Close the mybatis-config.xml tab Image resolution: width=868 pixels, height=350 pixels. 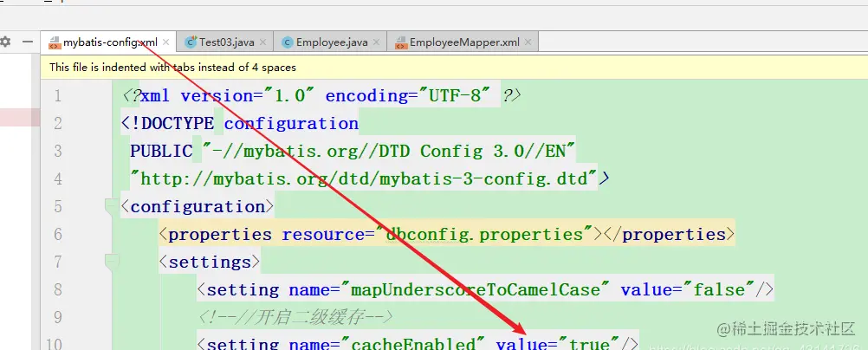coord(165,42)
